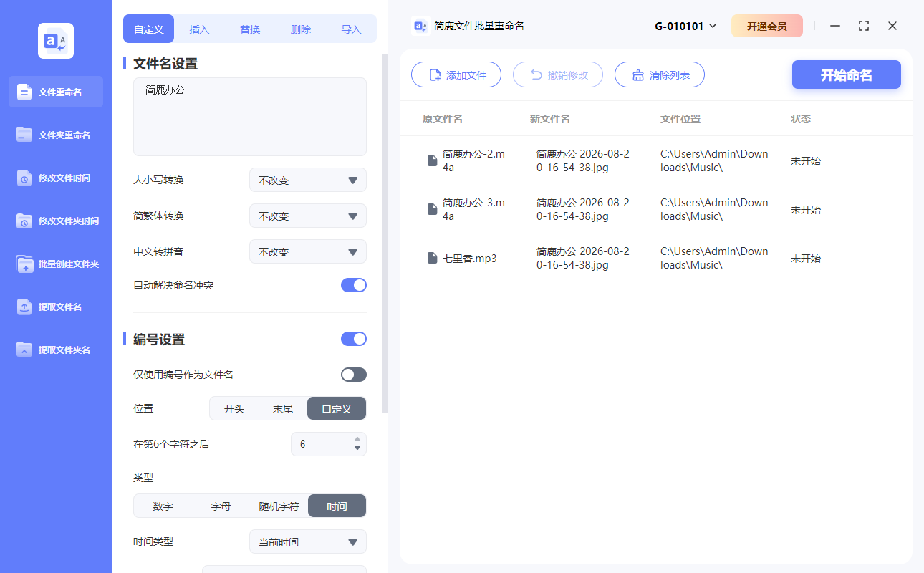Screen dimensions: 924x573
Task: Click the 文件名设置 text area
Action: [x=250, y=117]
